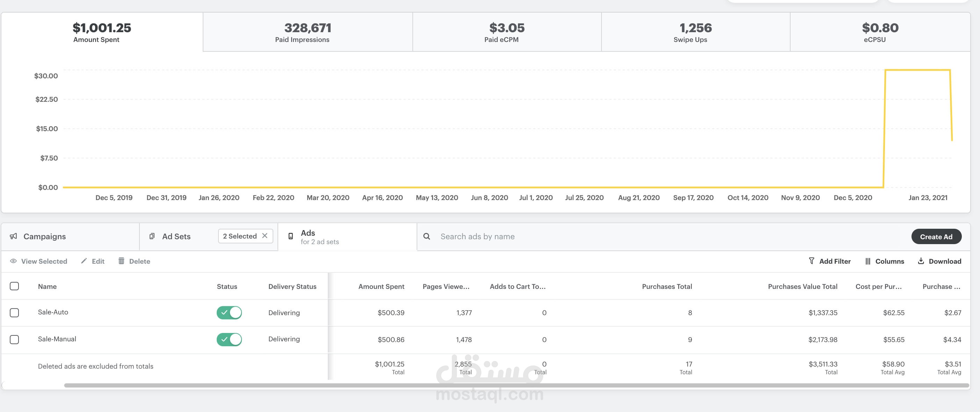Screen dimensions: 980x412
Task: Click the View Selected eye icon
Action: (x=13, y=261)
